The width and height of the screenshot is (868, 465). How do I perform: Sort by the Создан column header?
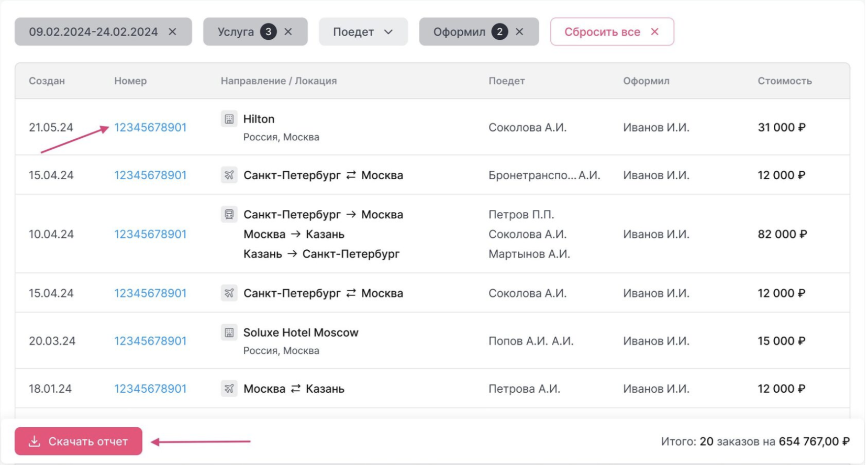[x=47, y=81]
